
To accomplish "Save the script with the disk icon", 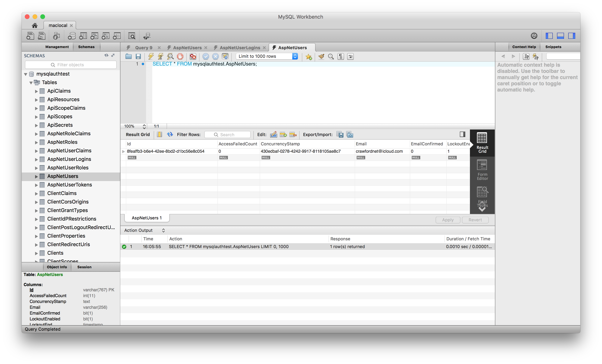I will (138, 56).
